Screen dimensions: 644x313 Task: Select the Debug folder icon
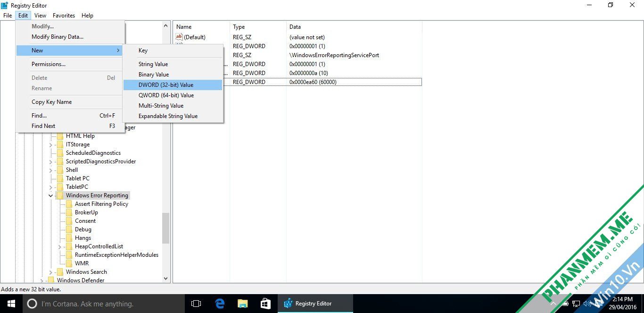tap(69, 229)
